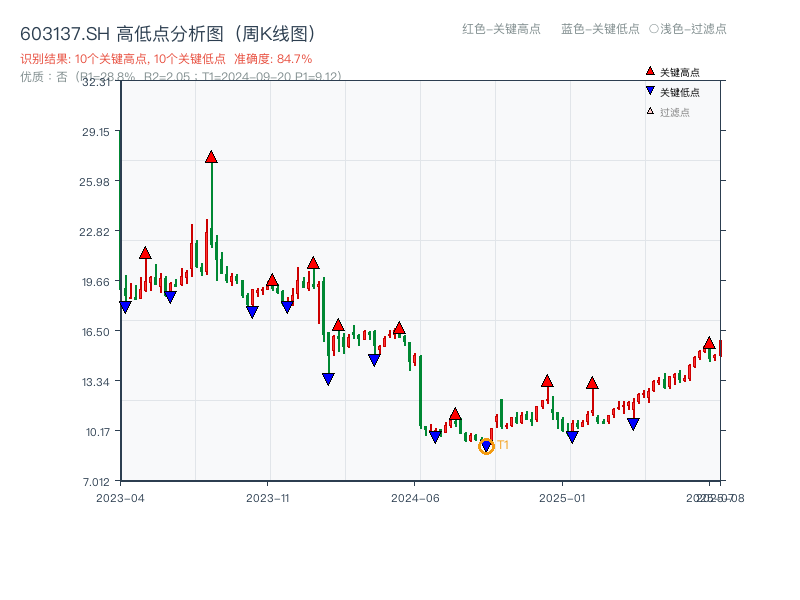Screen dimensions: 800x600
Task: Click the 7.012 y-axis label
Action: click(x=96, y=482)
